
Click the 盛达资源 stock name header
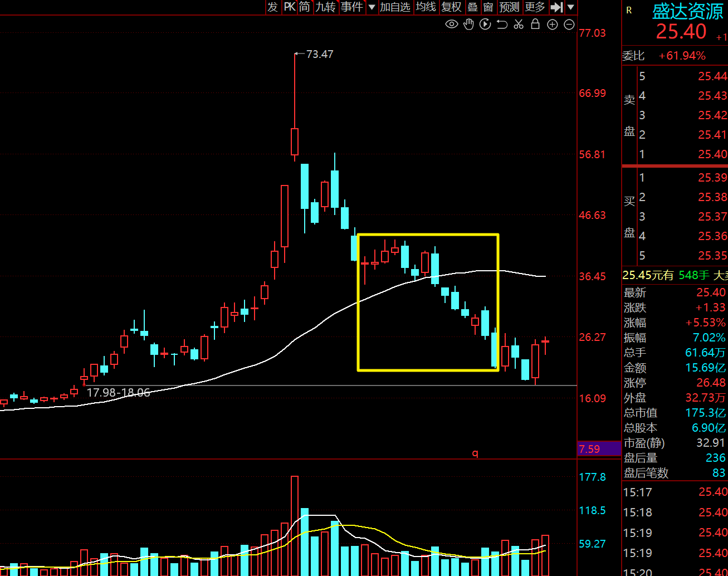coord(688,11)
